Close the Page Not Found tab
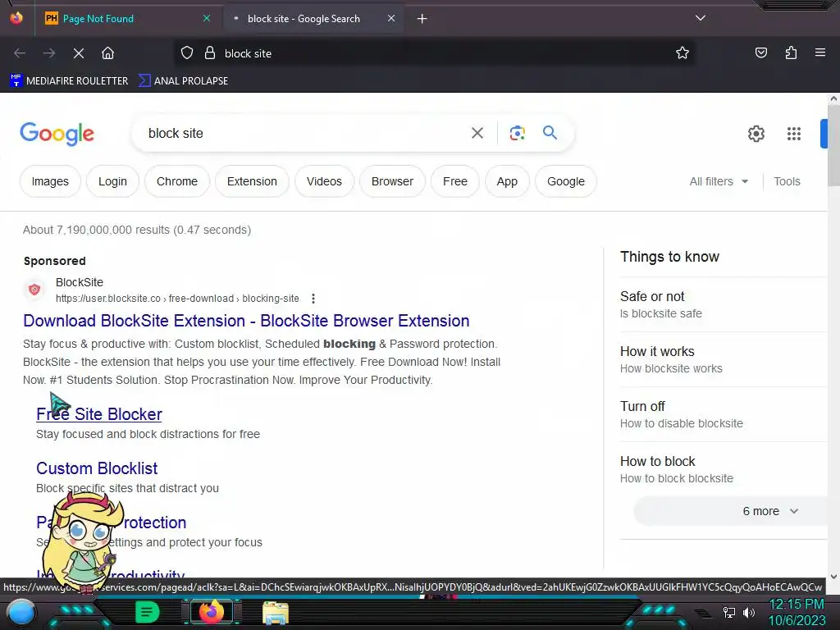Image resolution: width=840 pixels, height=630 pixels. coord(207,19)
